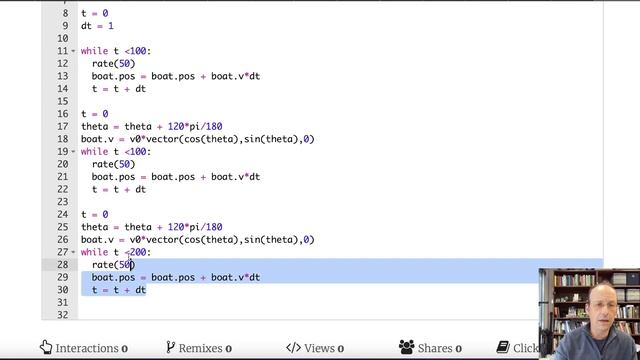Click 't = t + dt' on line 14
640x360 pixels.
point(119,89)
